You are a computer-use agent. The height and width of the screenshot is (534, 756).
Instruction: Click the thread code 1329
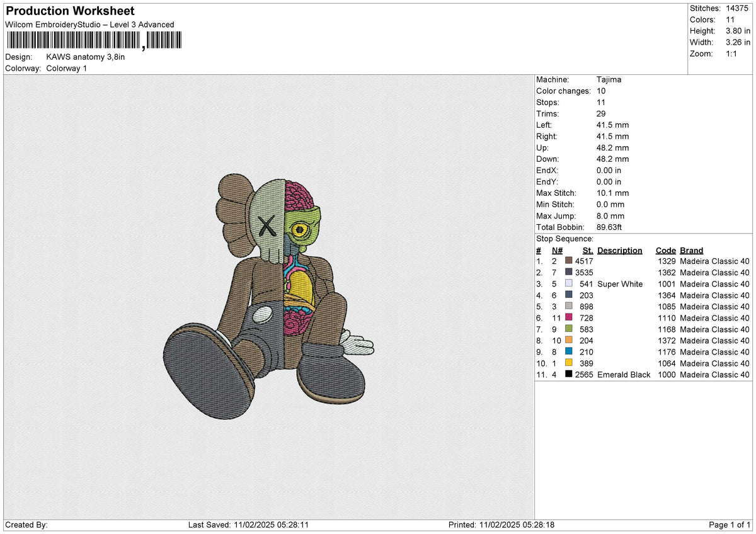click(667, 261)
